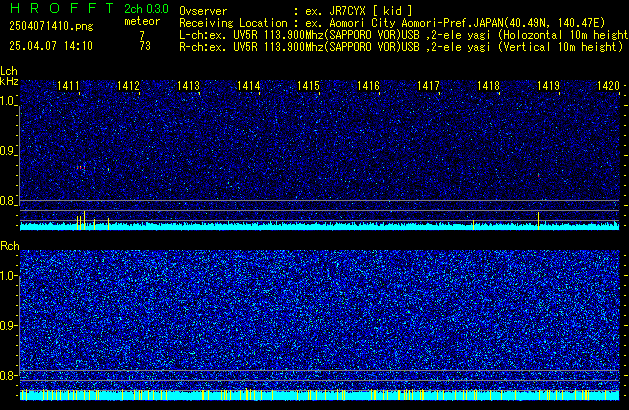The width and height of the screenshot is (629, 410).
Task: Click the red meteor echo near 1411 in Lch
Action: [81, 168]
